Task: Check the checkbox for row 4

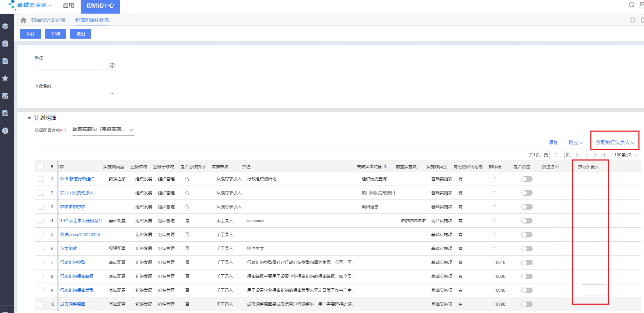Action: (x=41, y=221)
